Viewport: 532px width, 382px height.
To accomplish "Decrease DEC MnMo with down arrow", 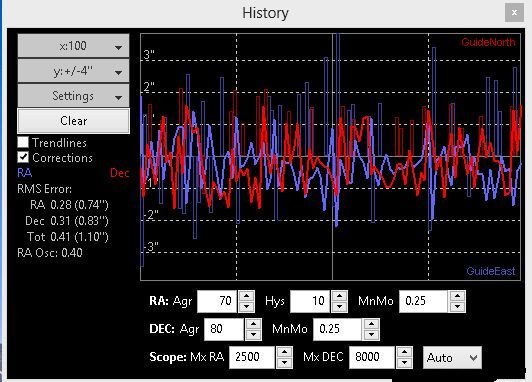I will tap(372, 335).
